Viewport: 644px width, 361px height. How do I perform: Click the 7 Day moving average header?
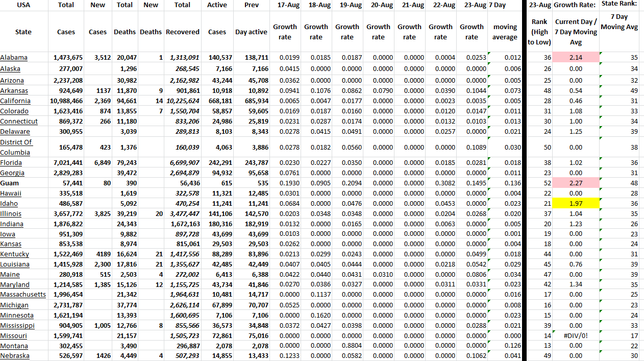pyautogui.click(x=504, y=32)
